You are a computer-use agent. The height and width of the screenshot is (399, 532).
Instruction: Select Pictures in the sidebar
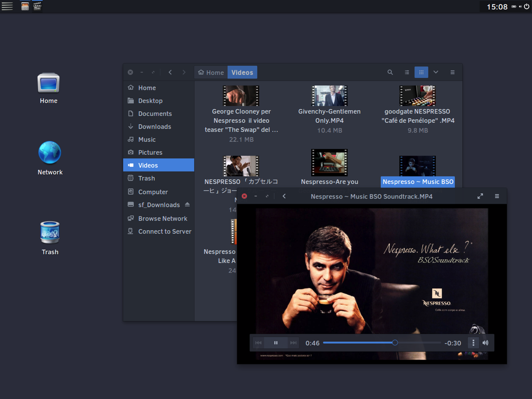pos(159,152)
